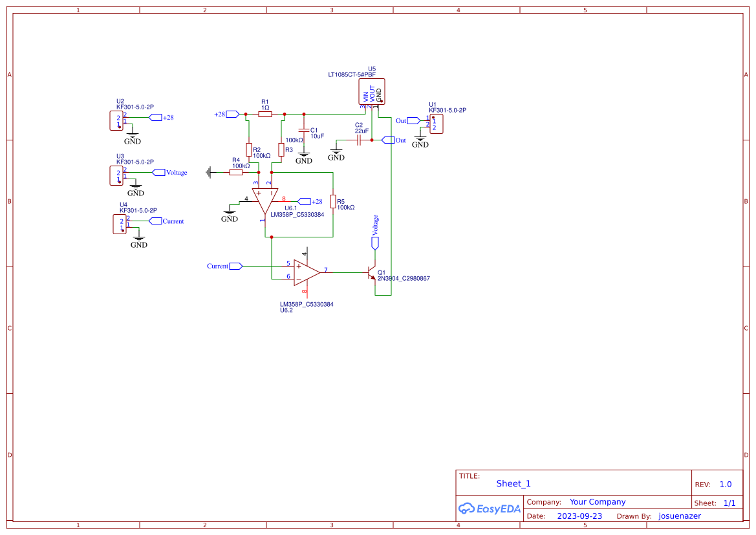Screen dimensions: 756x535
Task: Click the Sheet_1 title text
Action: point(513,483)
